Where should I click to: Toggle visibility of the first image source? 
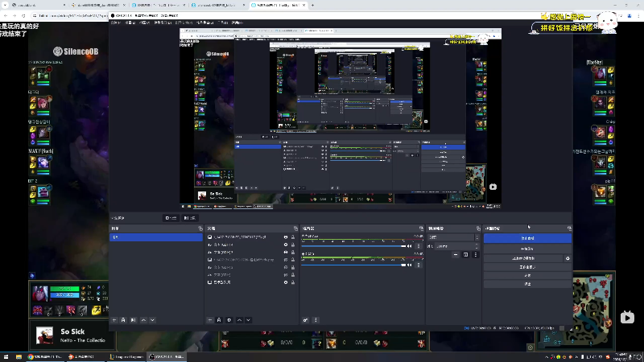(286, 237)
